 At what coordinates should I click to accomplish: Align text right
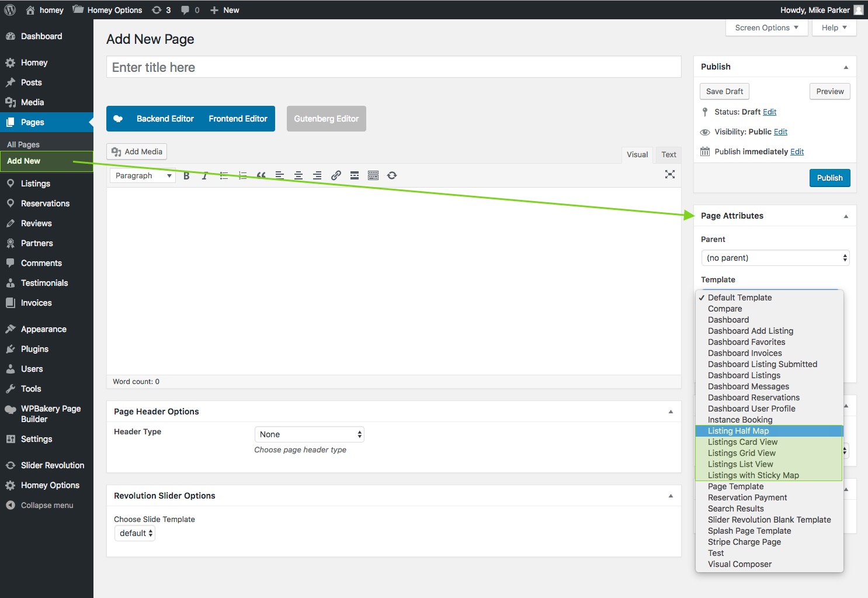[x=317, y=175]
